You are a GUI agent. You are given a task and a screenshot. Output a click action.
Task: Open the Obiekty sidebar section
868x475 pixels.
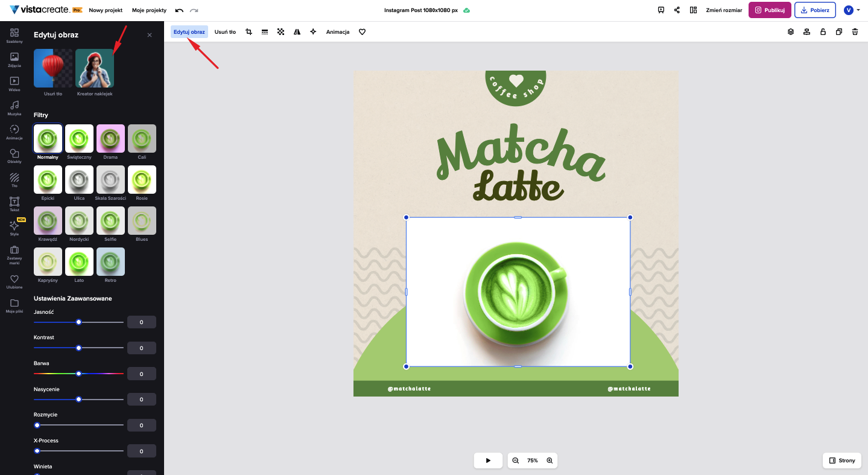click(14, 156)
